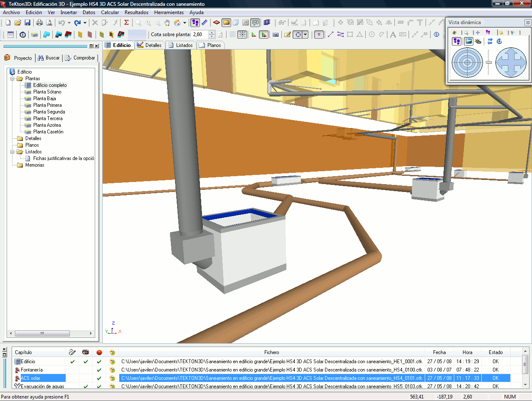Toggle the snap star icon

pyautogui.click(x=242, y=34)
